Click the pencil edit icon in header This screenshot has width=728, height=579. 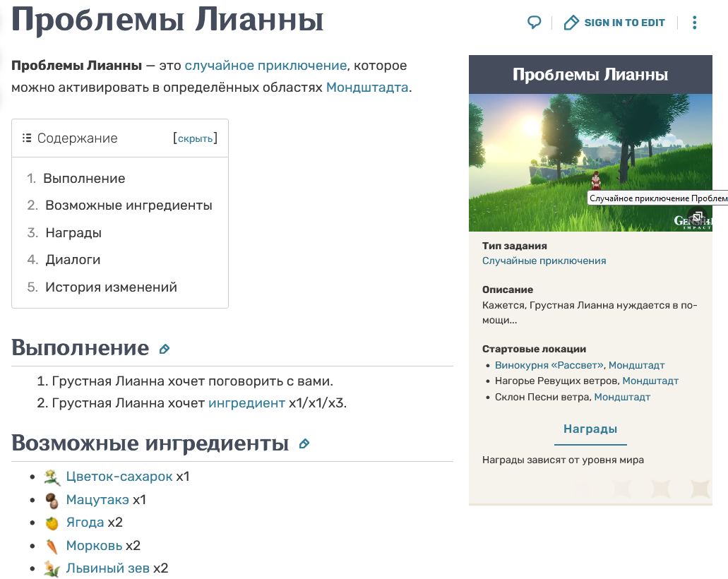coord(571,23)
